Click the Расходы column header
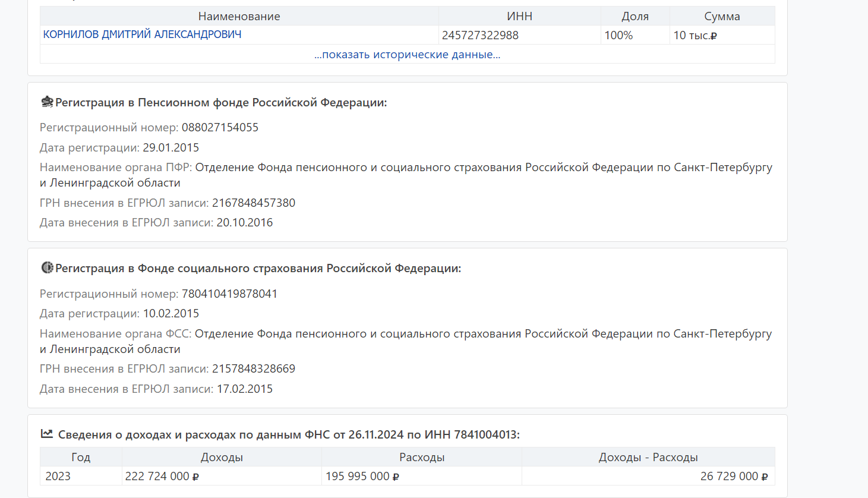Viewport: 868px width, 498px height. [422, 457]
